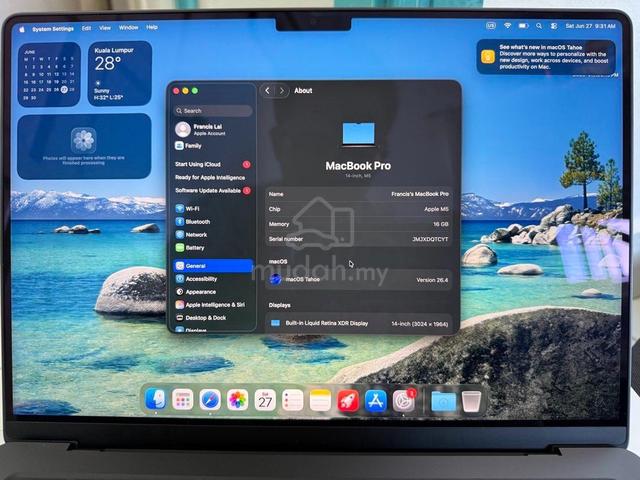Click the MacBook Pro image in About
Image resolution: width=640 pixels, height=480 pixels.
(x=358, y=134)
